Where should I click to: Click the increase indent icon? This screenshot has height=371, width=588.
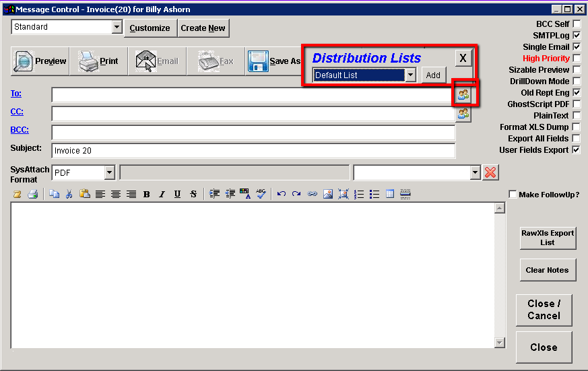tap(214, 194)
